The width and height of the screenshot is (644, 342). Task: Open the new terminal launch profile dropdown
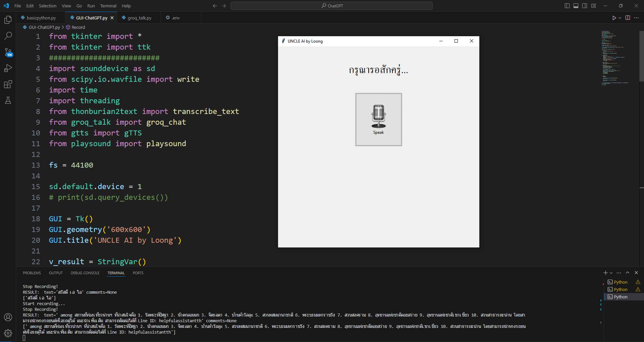(611, 273)
